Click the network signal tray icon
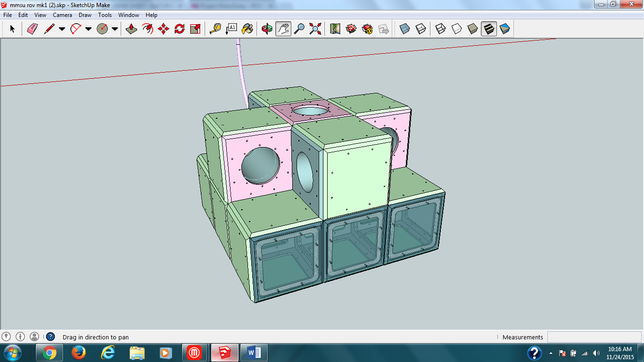 point(585,353)
